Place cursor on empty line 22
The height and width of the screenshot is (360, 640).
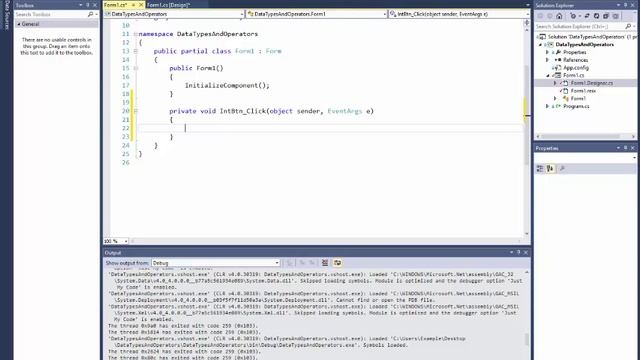click(330, 128)
